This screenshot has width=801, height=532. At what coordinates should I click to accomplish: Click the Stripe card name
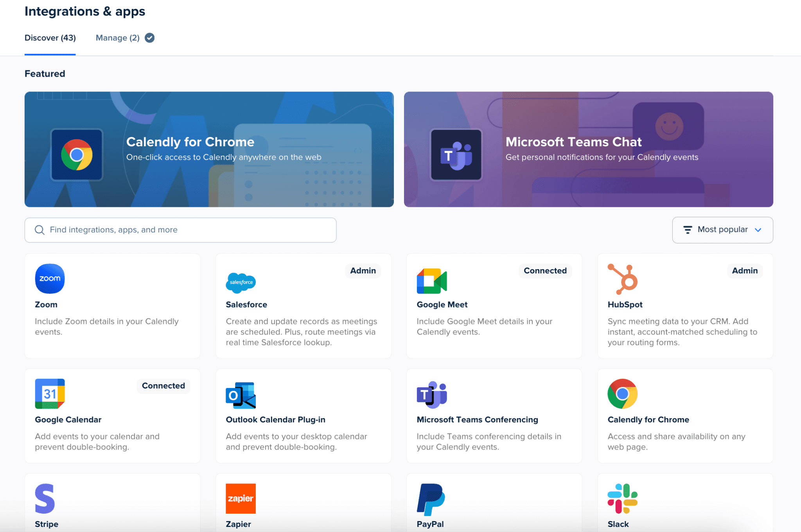pos(47,524)
